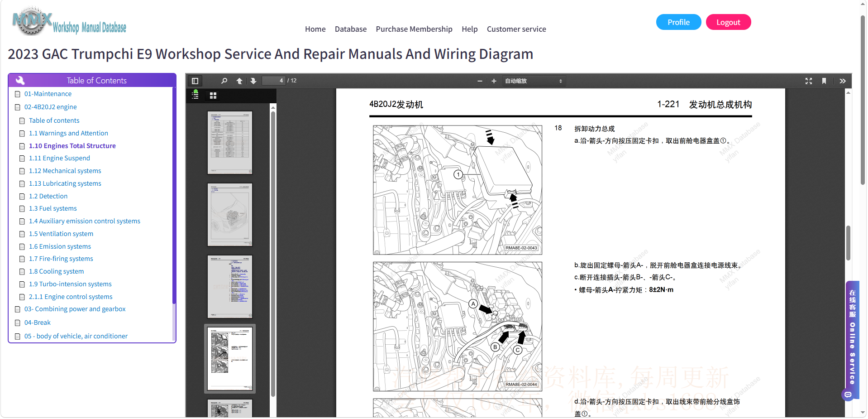The height and width of the screenshot is (419, 868).
Task: Zoom out the PDF document
Action: [480, 81]
